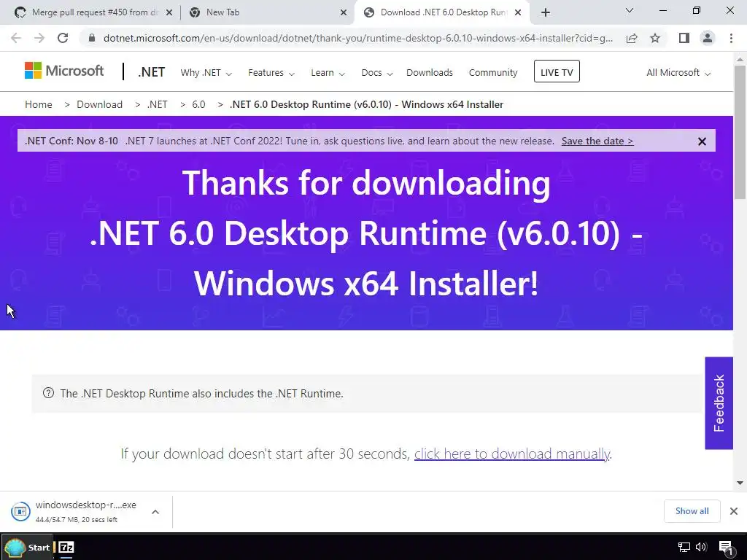Open the notification center icon

coord(726,548)
